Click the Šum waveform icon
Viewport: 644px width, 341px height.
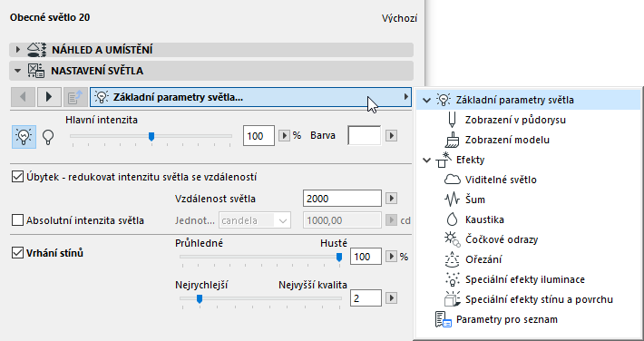[453, 200]
